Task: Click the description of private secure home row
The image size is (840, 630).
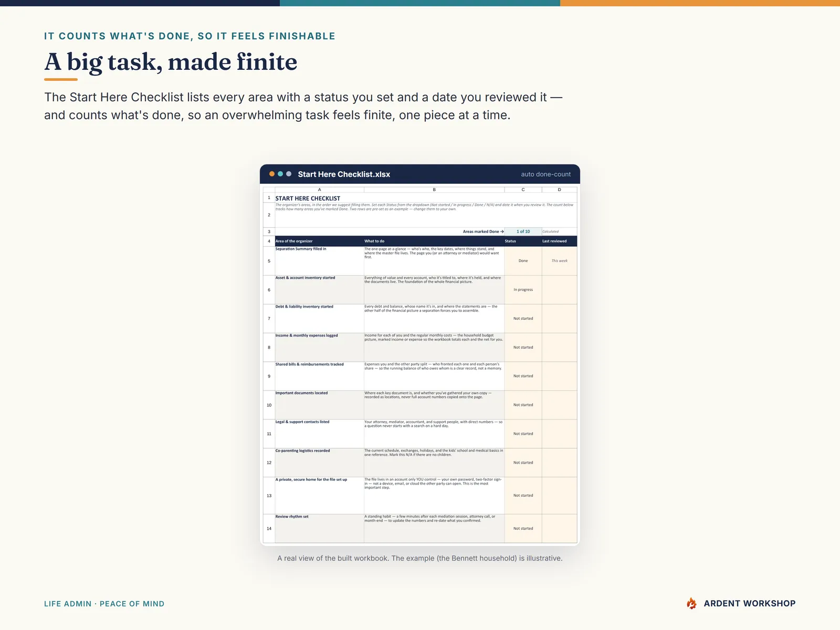Action: [434, 496]
